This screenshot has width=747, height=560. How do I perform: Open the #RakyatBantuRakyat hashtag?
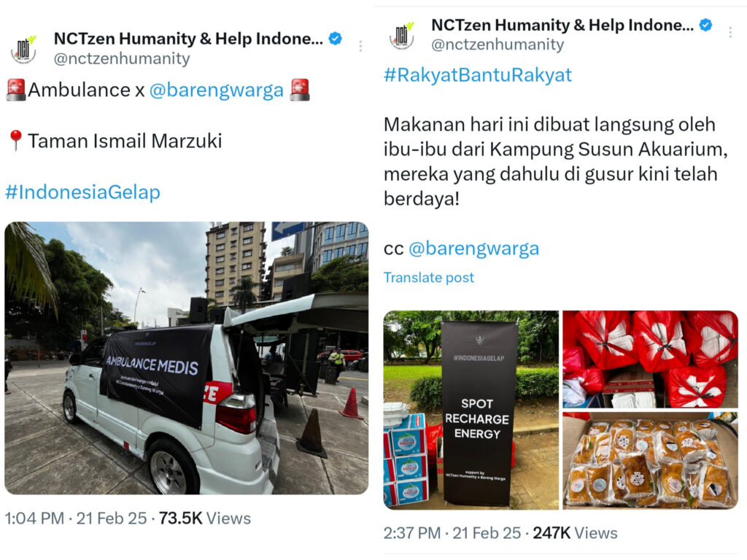click(478, 75)
